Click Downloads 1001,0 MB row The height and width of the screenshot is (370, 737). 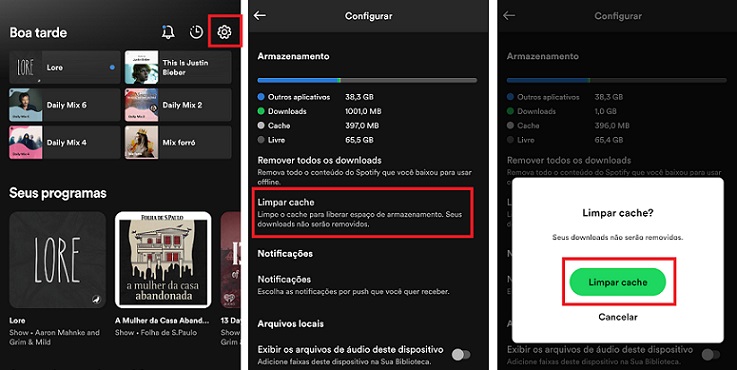point(320,111)
